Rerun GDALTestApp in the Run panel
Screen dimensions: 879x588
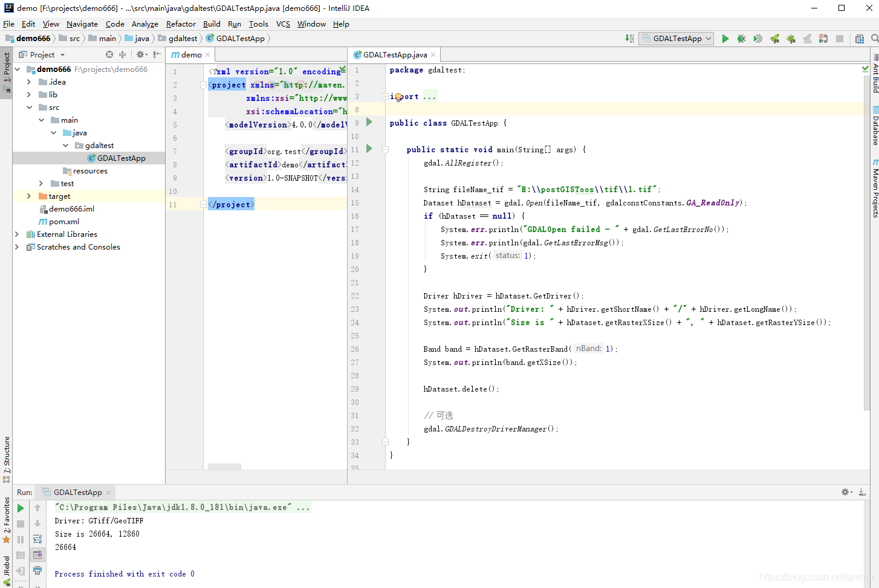[21, 508]
